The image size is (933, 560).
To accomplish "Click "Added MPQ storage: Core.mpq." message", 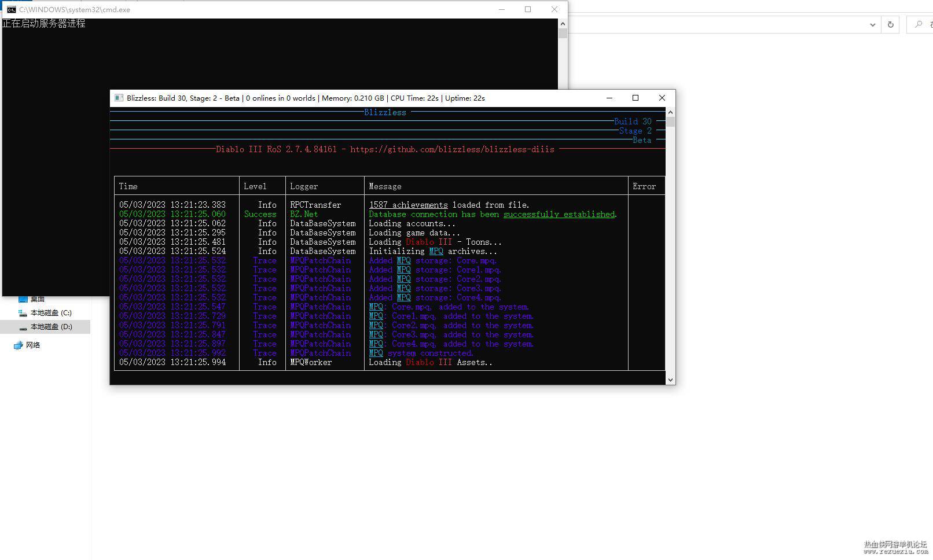I will [433, 260].
